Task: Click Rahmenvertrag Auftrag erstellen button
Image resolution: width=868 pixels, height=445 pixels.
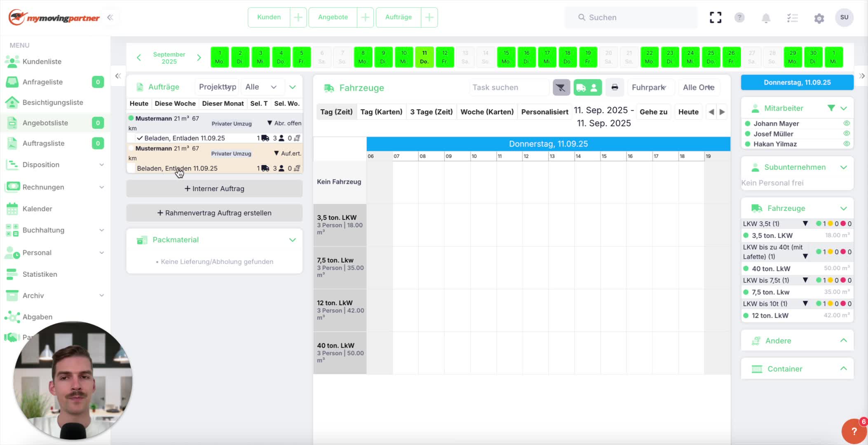Action: click(214, 213)
